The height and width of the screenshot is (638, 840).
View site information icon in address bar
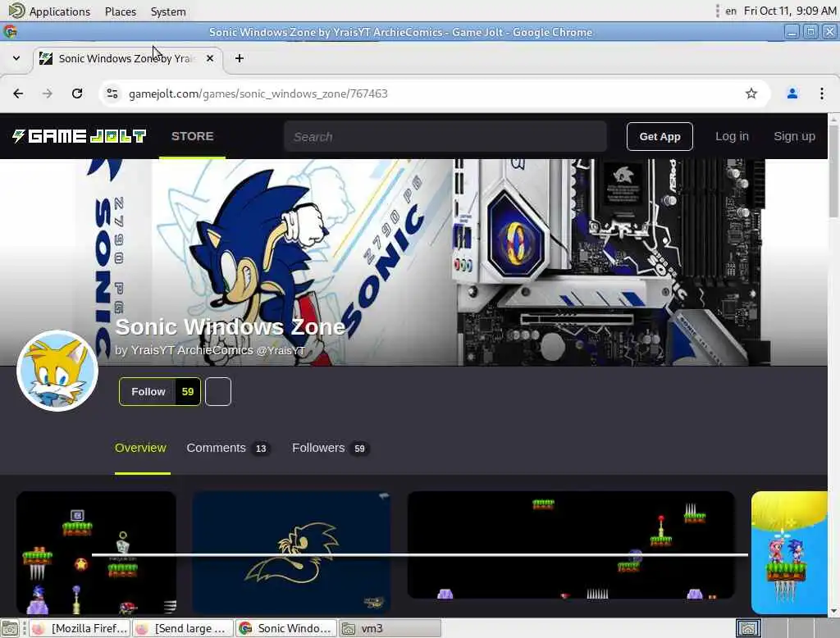pos(112,93)
